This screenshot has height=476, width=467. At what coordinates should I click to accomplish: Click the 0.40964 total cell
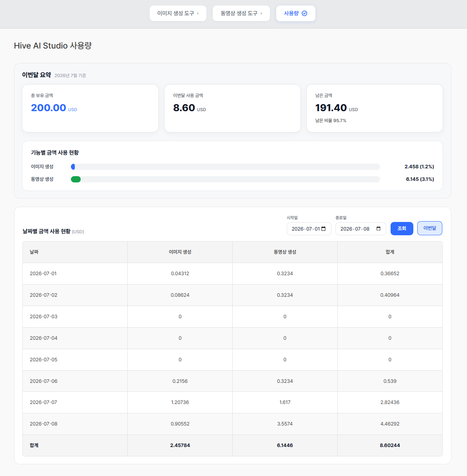[390, 295]
